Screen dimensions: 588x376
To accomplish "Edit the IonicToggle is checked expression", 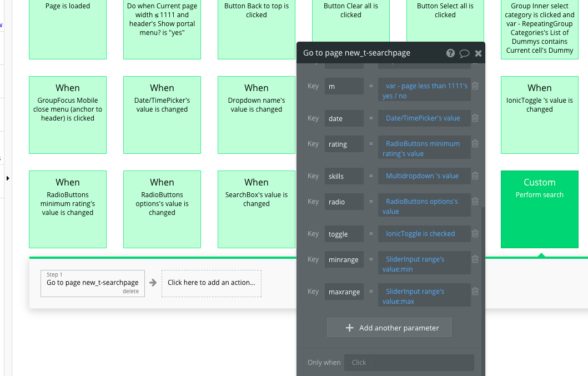I will pos(420,234).
